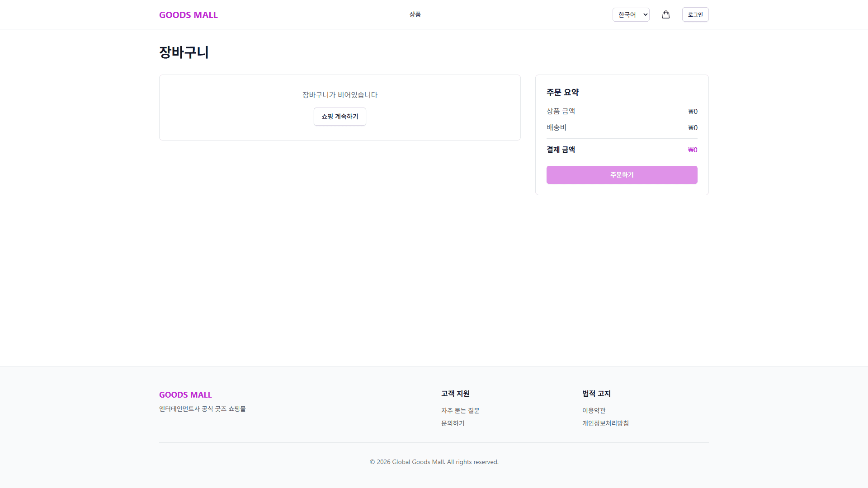Click the 장바구니 page heading
Image resolution: width=868 pixels, height=488 pixels.
click(x=184, y=52)
